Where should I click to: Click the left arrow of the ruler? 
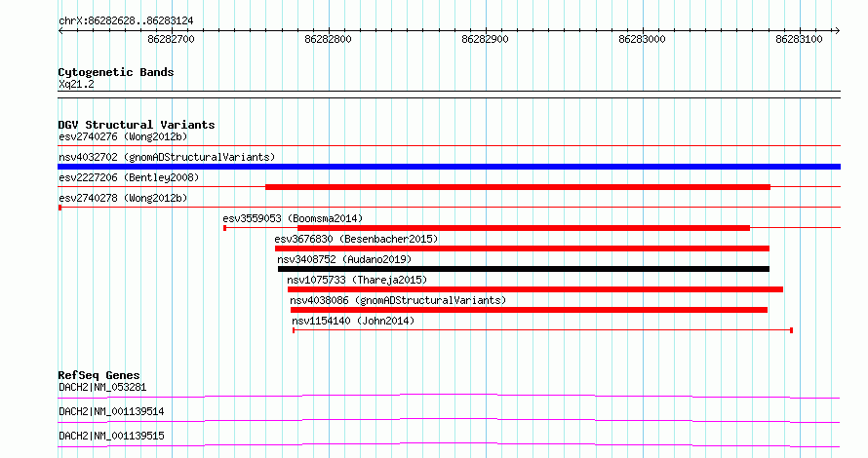(x=60, y=31)
